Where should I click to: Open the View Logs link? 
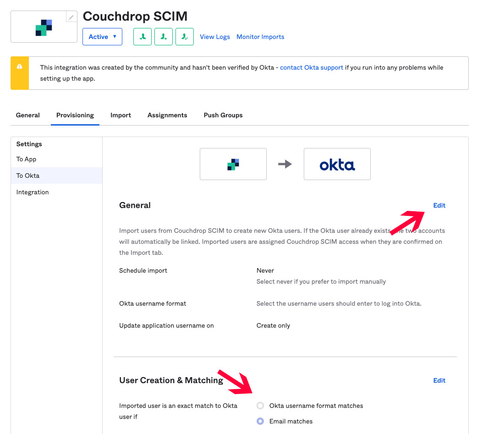(215, 37)
